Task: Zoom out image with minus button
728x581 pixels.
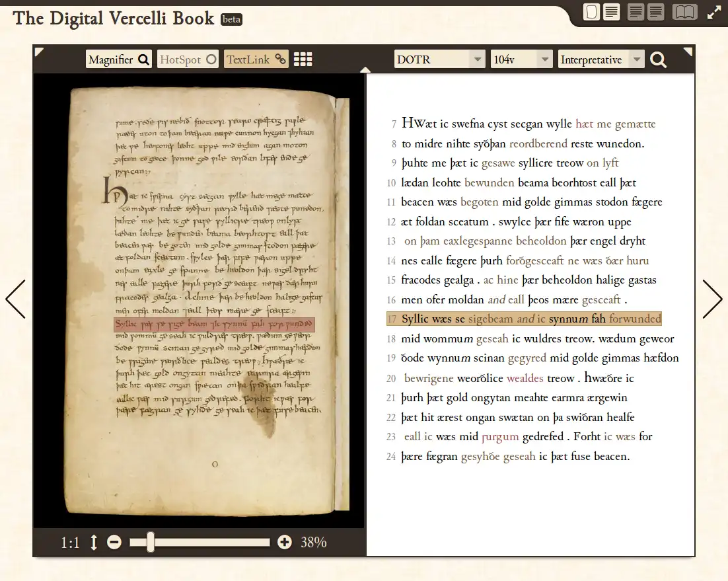Action: [114, 542]
